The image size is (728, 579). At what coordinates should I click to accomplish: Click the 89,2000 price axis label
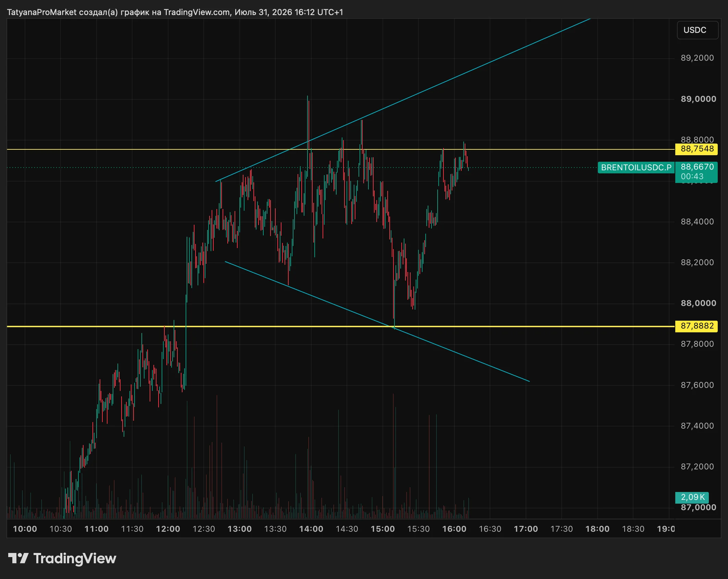697,58
